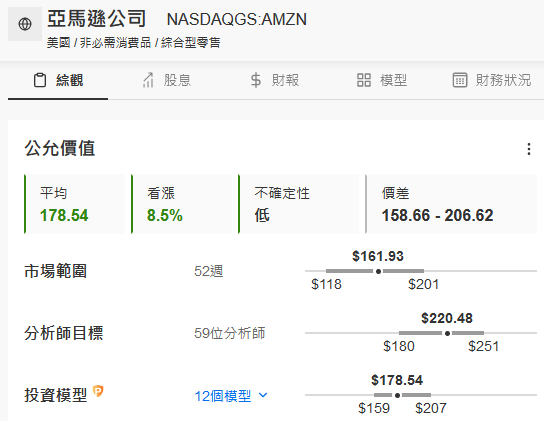Open the 綜觀 tab
Screen dimensions: 544x421
pyautogui.click(x=58, y=81)
